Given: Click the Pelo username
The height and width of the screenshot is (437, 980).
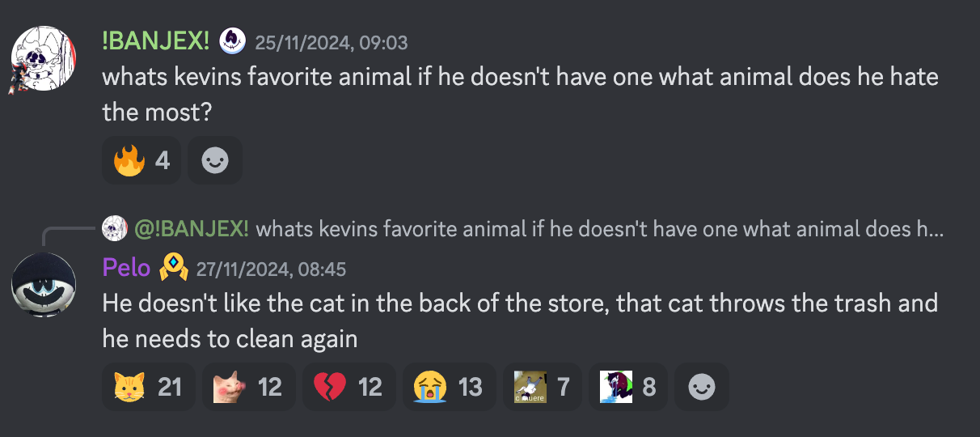Looking at the screenshot, I should [126, 267].
